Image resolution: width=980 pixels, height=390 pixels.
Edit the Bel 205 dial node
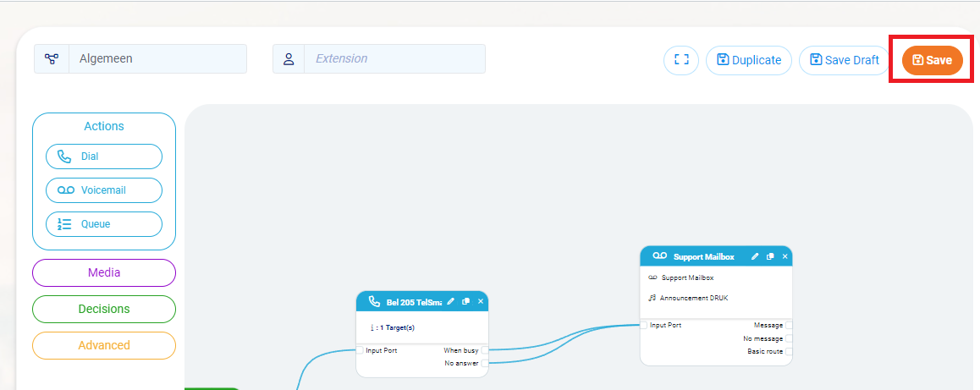(451, 301)
